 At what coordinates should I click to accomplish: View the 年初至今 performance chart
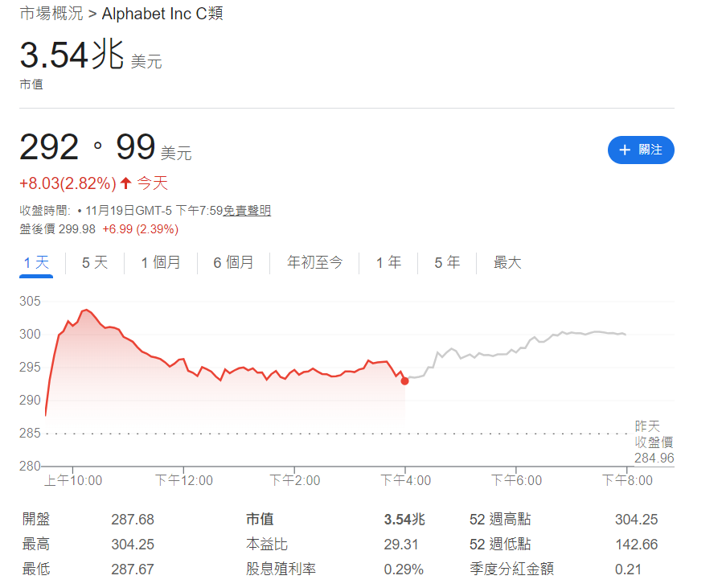[314, 262]
